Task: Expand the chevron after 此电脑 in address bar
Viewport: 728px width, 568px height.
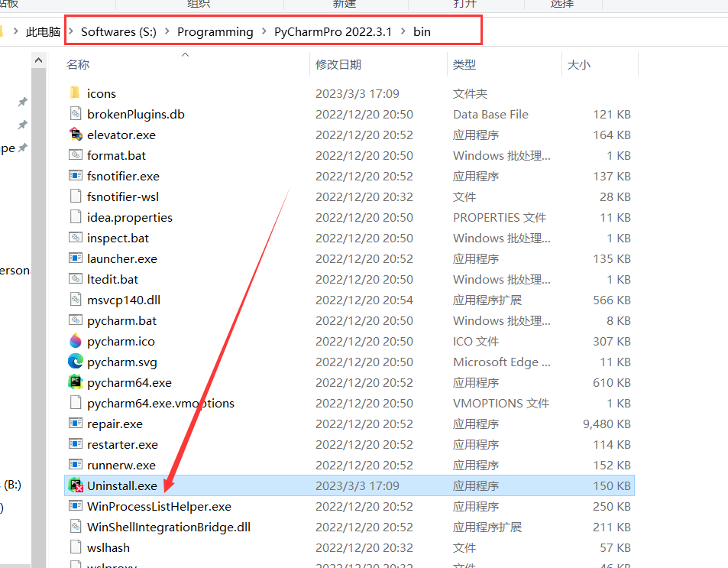Action: tap(71, 31)
